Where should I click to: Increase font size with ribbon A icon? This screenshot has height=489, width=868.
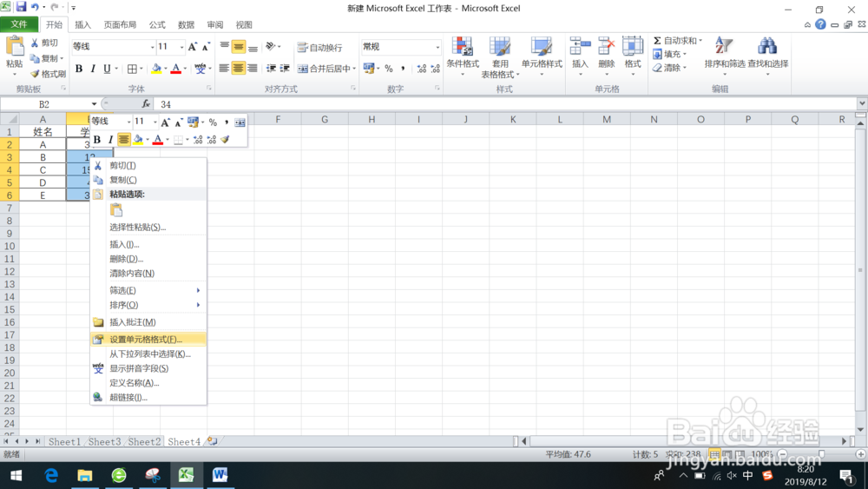click(x=192, y=47)
